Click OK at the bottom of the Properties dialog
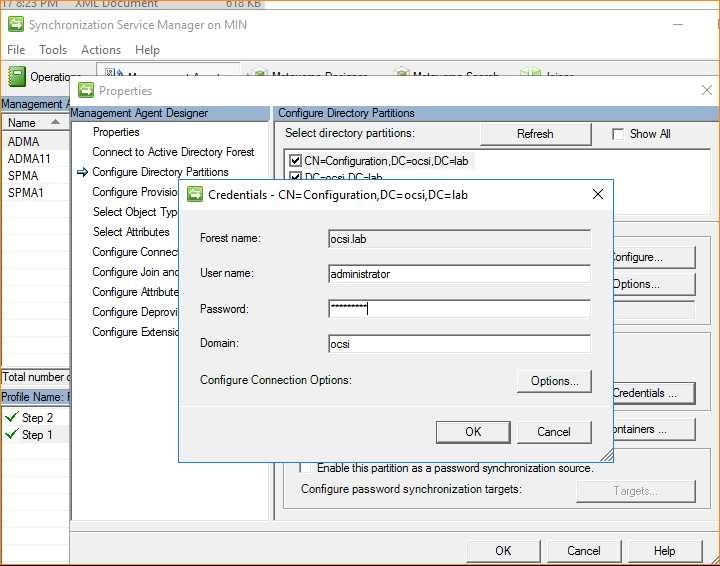Viewport: 720px width, 566px height. click(x=503, y=551)
